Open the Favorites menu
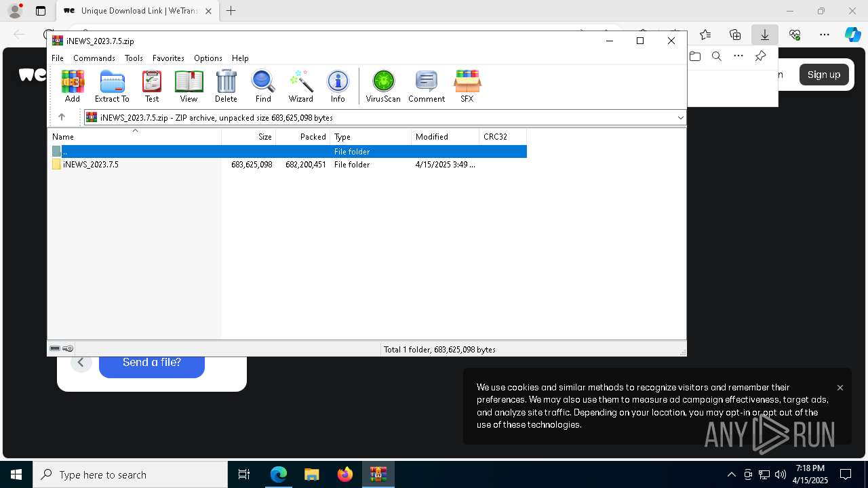This screenshot has height=488, width=868. [x=168, y=58]
